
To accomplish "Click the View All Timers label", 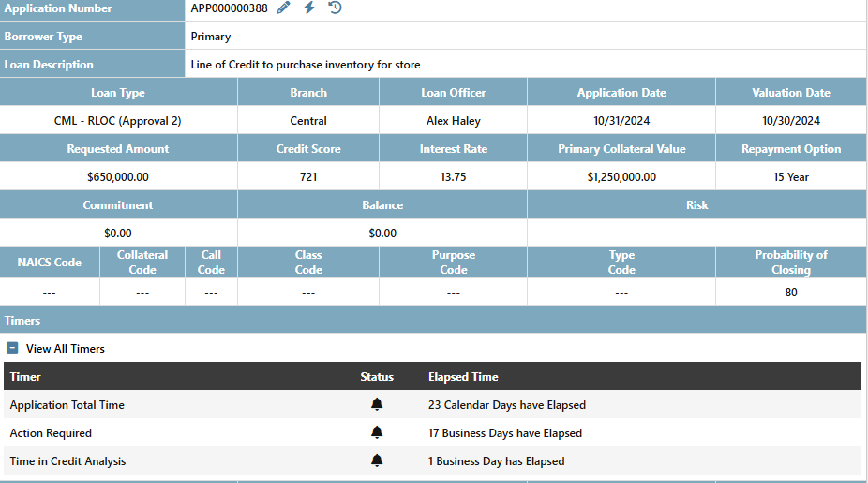I will pyautogui.click(x=66, y=349).
